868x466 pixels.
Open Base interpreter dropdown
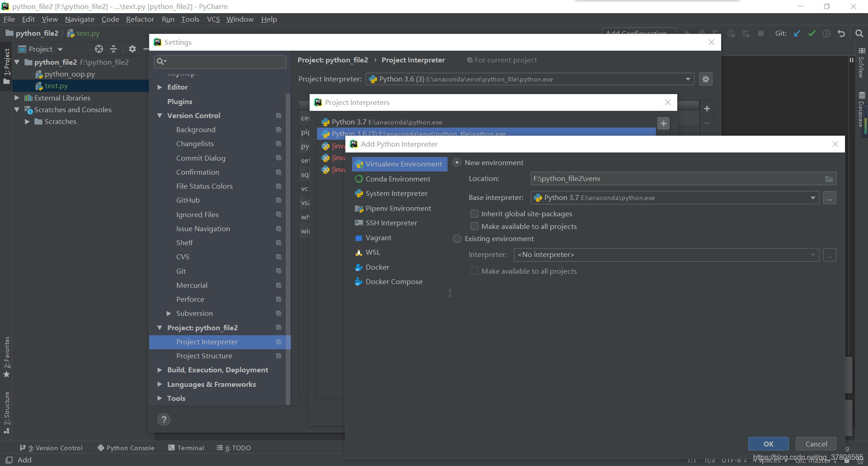[813, 198]
